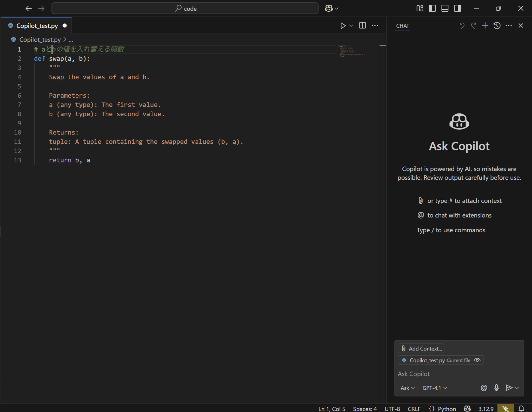Viewport: 532px width, 412px height.
Task: Click line number 13 in the gutter
Action: click(18, 160)
